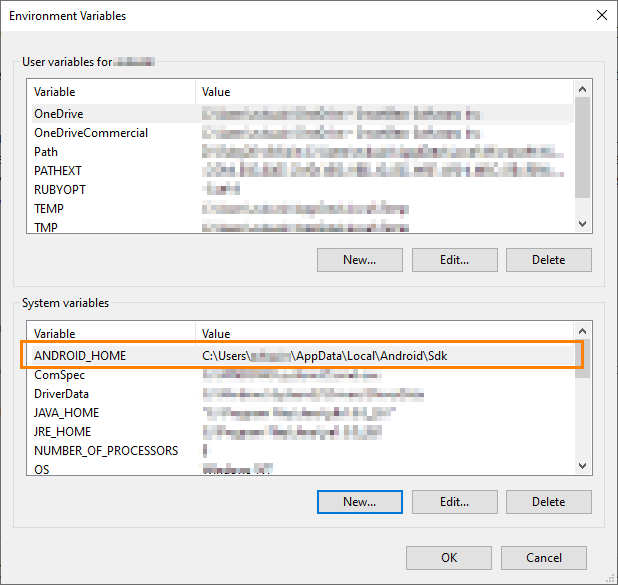Select the user Path variable
Screen dimensions: 618x585
[302, 152]
